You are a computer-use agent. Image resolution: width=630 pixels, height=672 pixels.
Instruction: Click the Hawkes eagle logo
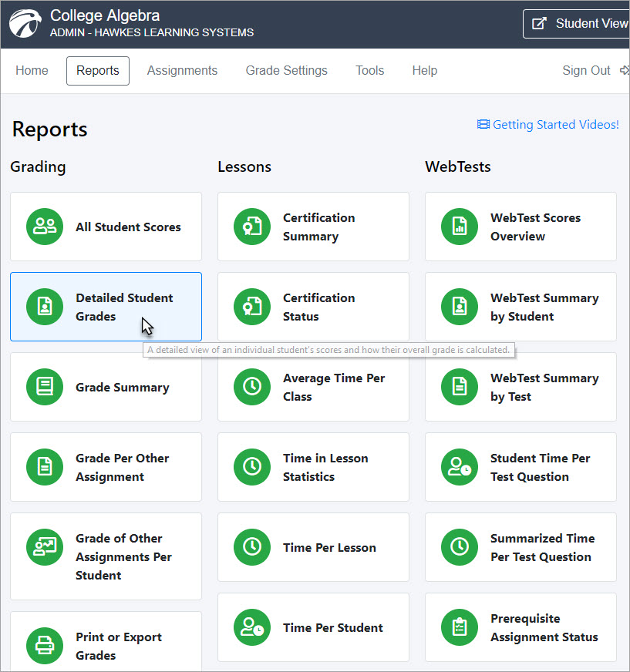(x=26, y=24)
